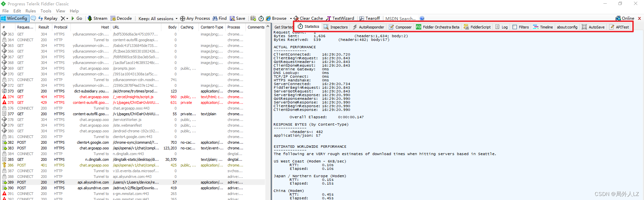
Task: Switch to the Composer tab
Action: tap(400, 27)
